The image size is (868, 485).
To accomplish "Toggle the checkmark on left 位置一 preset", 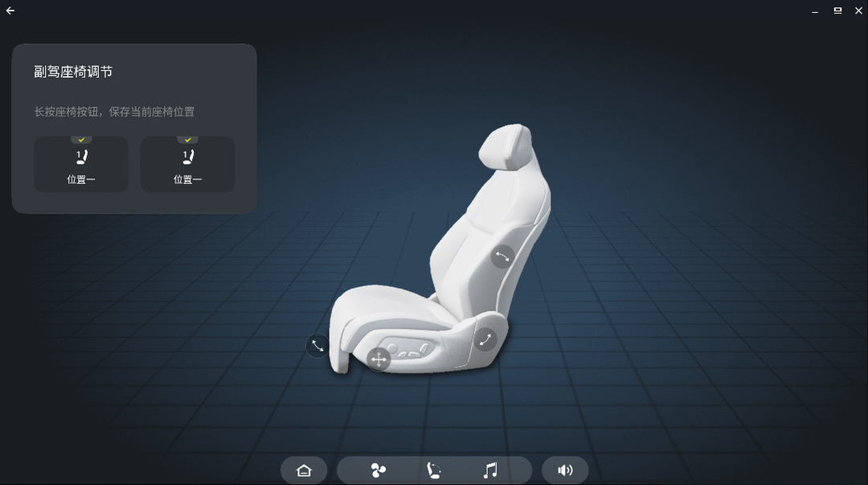I will coord(81,140).
